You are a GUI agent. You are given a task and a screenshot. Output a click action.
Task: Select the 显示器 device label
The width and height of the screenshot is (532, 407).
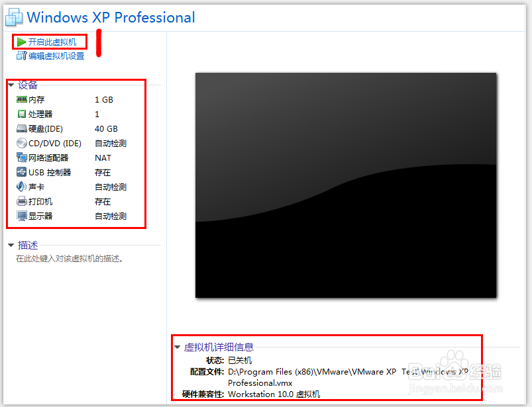click(x=40, y=216)
